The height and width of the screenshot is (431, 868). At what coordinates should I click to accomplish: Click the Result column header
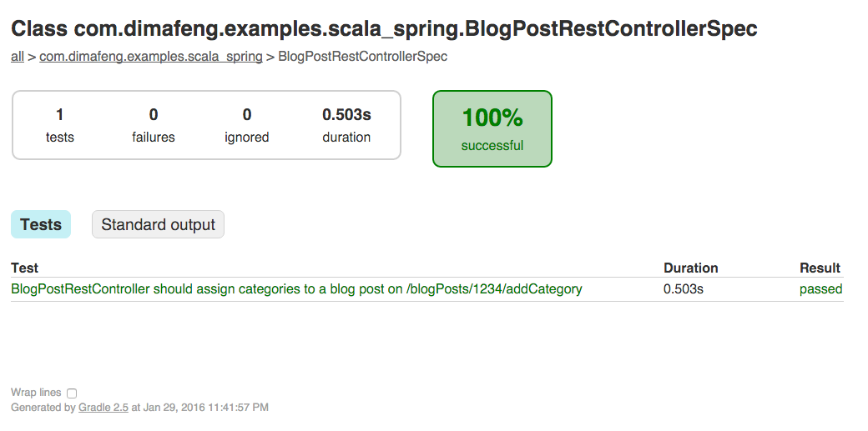[820, 268]
